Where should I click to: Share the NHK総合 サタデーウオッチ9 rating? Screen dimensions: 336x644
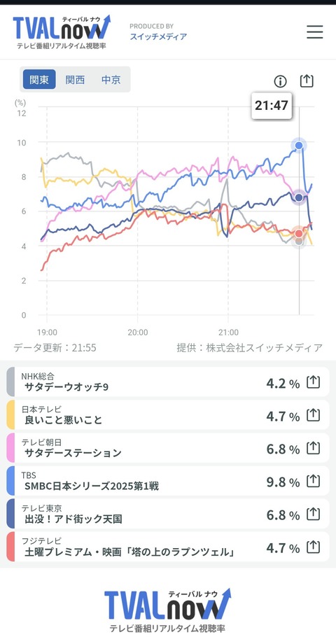tap(314, 383)
